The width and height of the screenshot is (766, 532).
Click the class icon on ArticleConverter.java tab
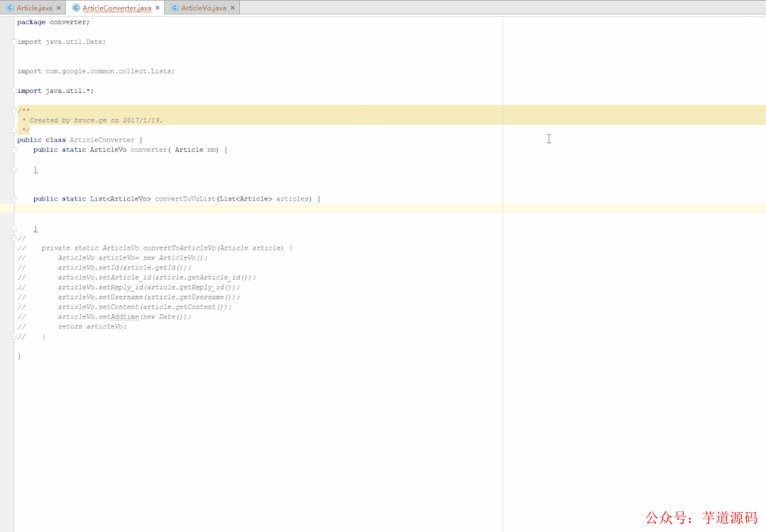[76, 7]
